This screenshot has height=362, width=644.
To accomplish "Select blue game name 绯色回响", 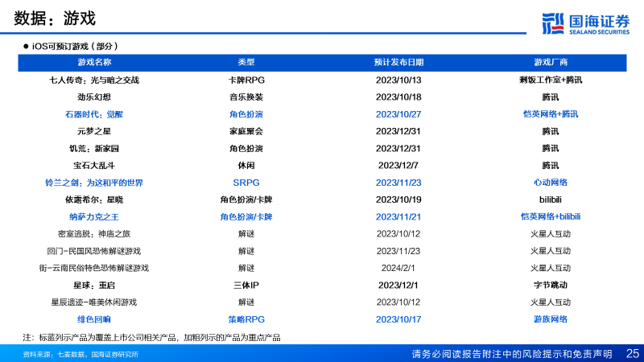I will (x=94, y=319).
